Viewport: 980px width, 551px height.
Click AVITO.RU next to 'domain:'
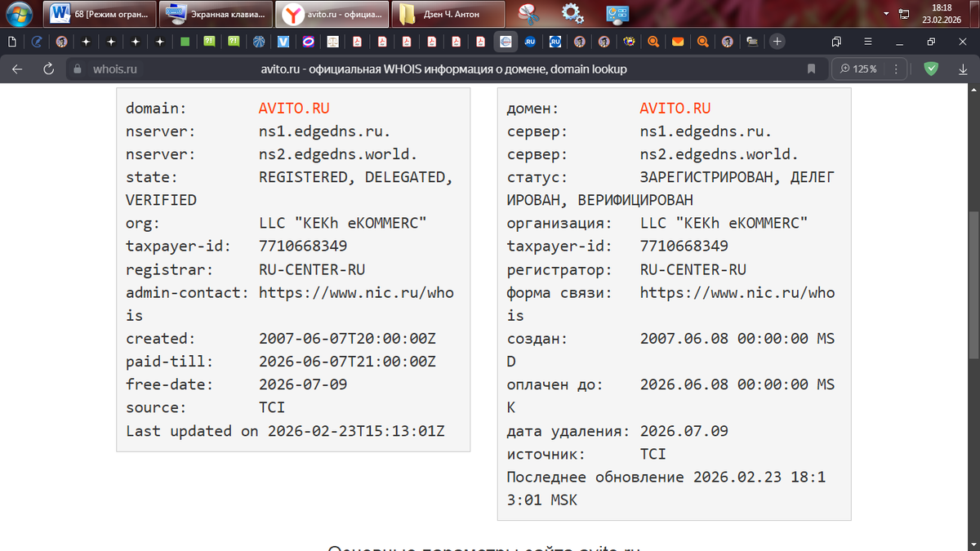click(294, 108)
